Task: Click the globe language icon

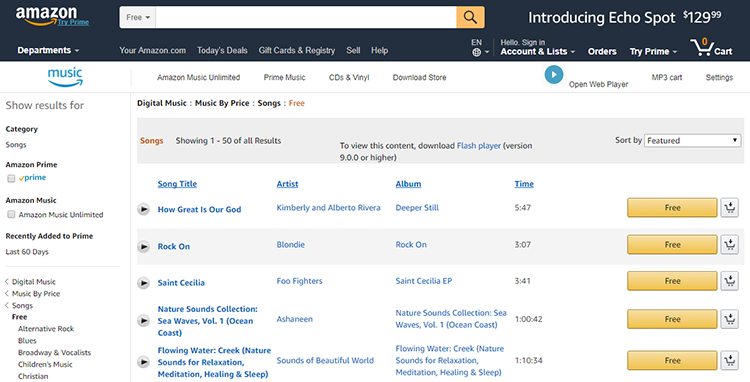Action: [476, 53]
